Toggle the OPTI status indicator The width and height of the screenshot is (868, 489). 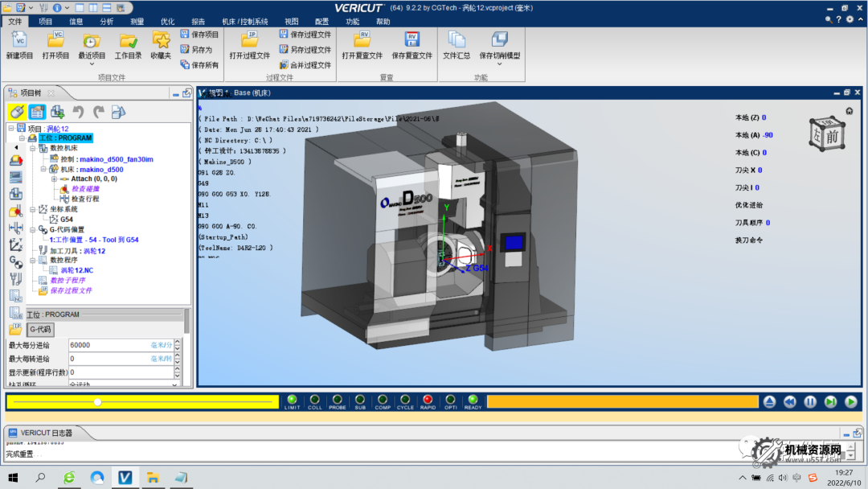[x=450, y=399]
